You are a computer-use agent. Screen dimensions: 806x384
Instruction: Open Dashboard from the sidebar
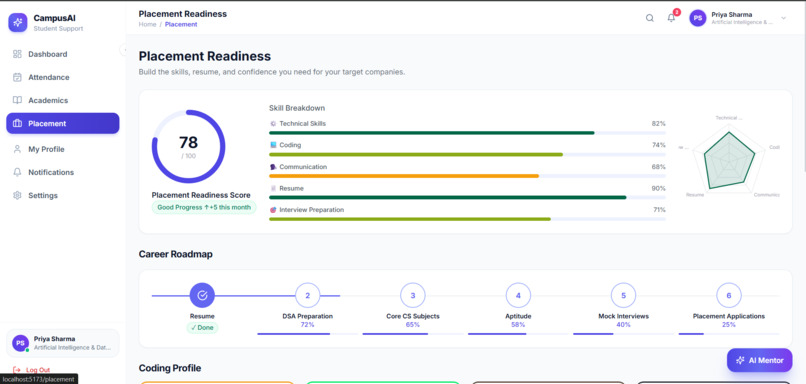[63, 54]
